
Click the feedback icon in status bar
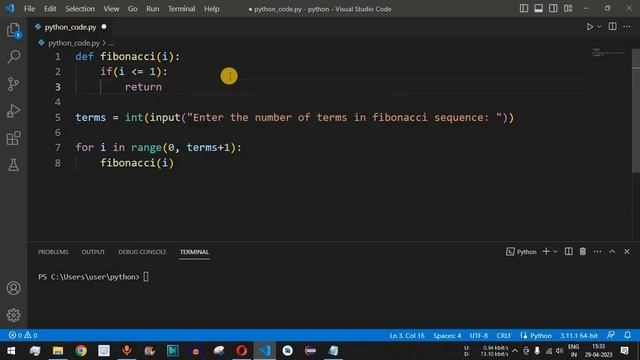[611, 335]
